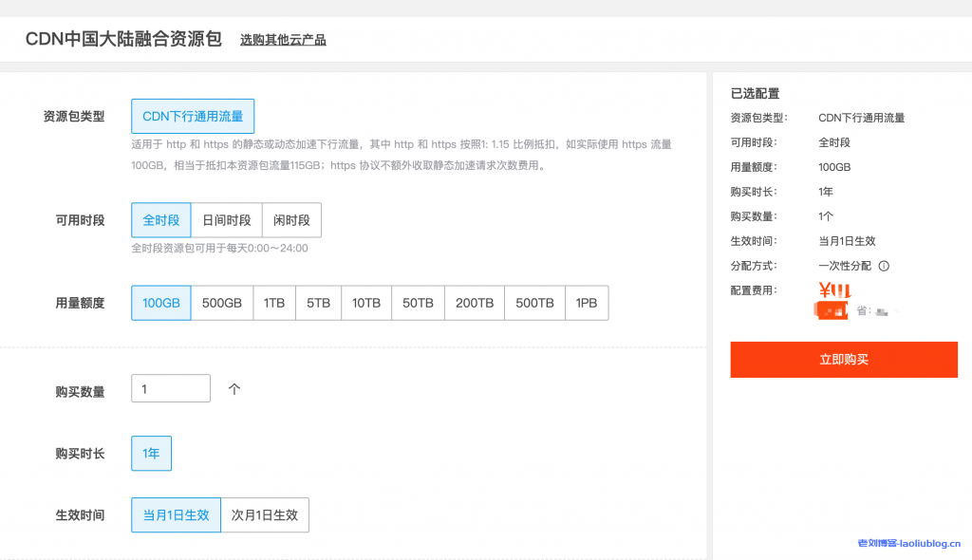This screenshot has width=972, height=560.
Task: Click the 立即购买 purchase button
Action: coord(843,360)
